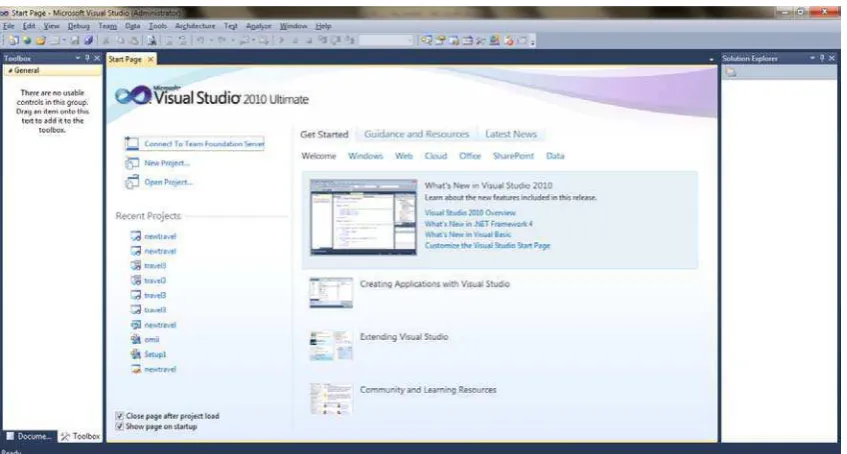Click the Extending Visual Studio thumbnail
Image resolution: width=847 pixels, height=454 pixels.
point(331,346)
